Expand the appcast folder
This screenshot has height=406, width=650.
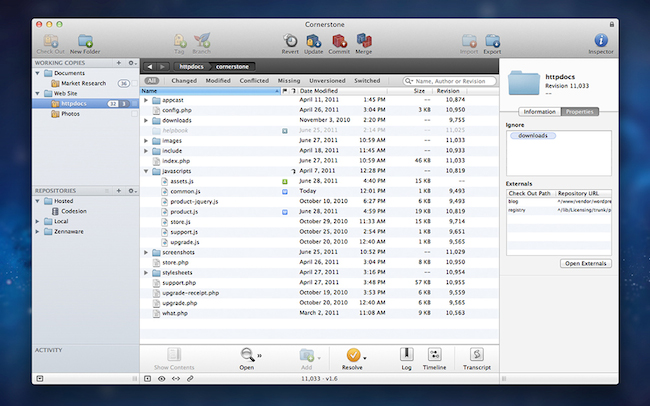(x=146, y=101)
